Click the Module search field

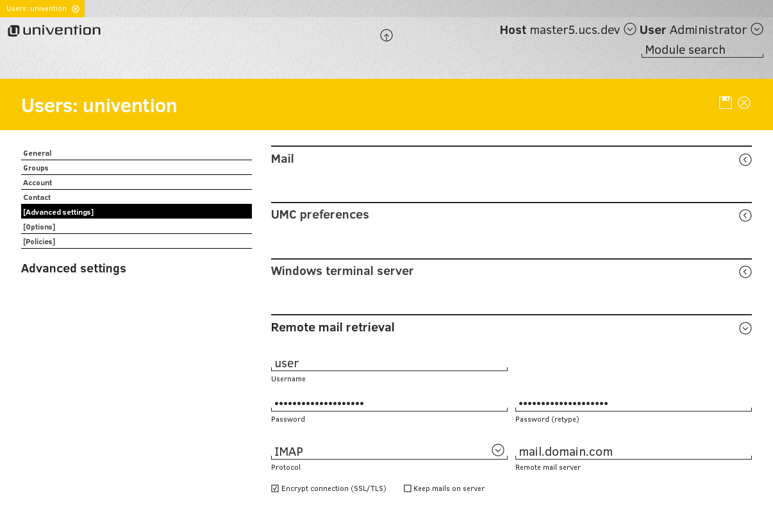click(x=702, y=50)
